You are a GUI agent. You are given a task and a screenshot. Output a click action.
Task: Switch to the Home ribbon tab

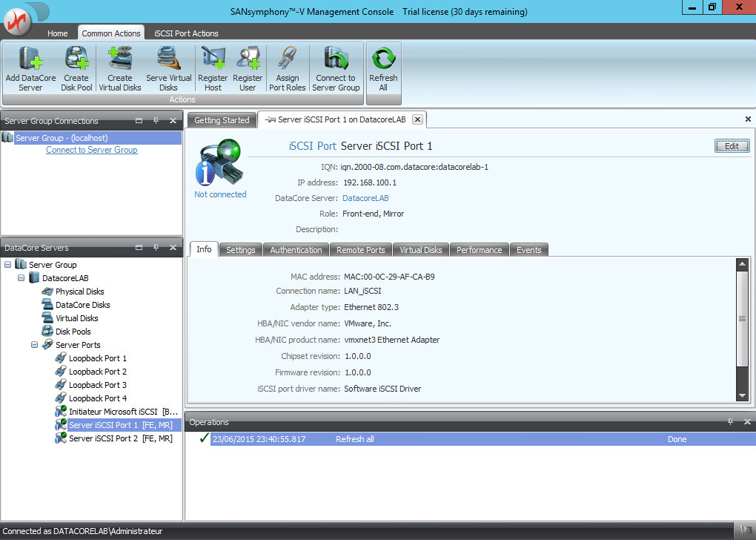pyautogui.click(x=57, y=33)
